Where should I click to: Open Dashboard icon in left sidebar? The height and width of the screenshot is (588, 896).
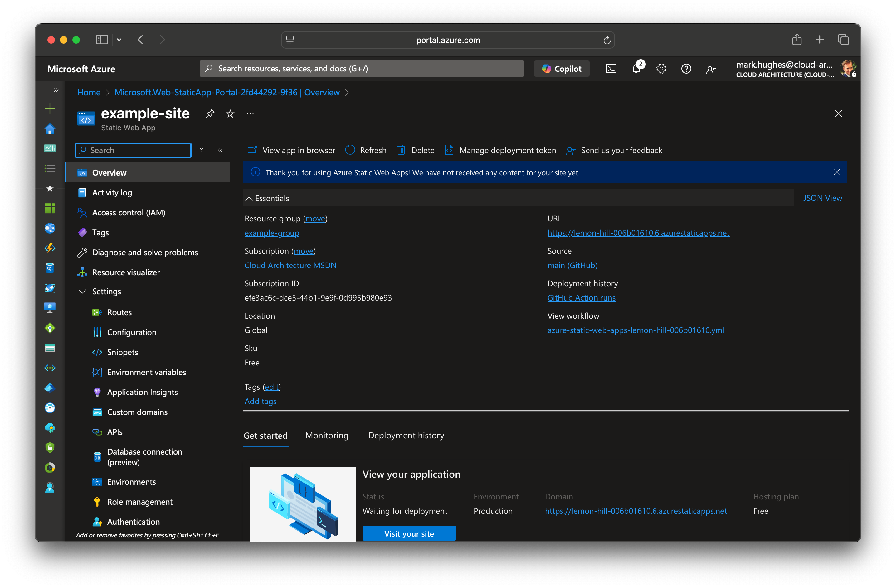(x=50, y=149)
